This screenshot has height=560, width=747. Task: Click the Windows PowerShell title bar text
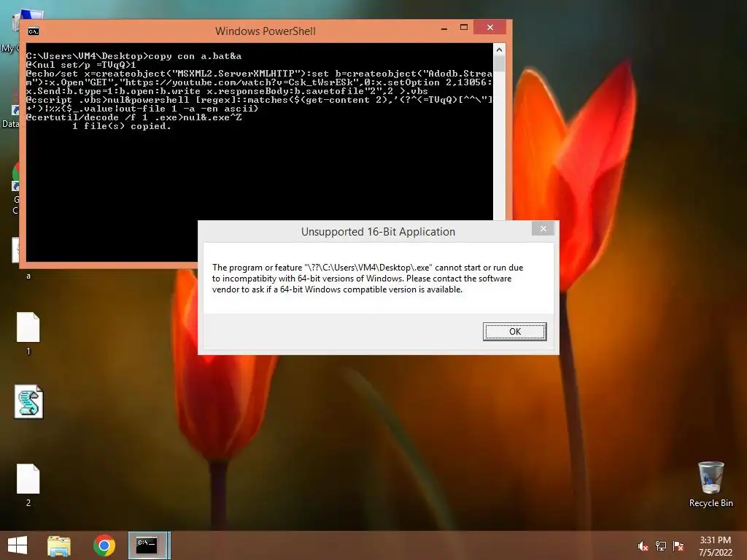(x=266, y=31)
